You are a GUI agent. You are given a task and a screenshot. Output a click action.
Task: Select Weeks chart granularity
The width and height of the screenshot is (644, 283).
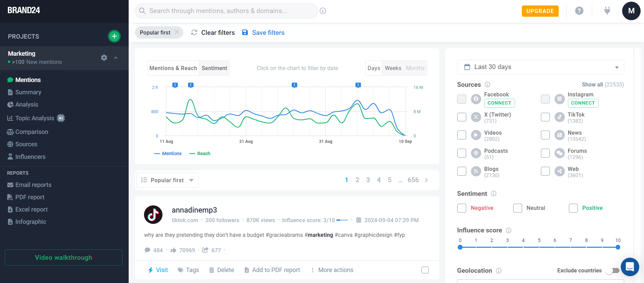(x=393, y=68)
